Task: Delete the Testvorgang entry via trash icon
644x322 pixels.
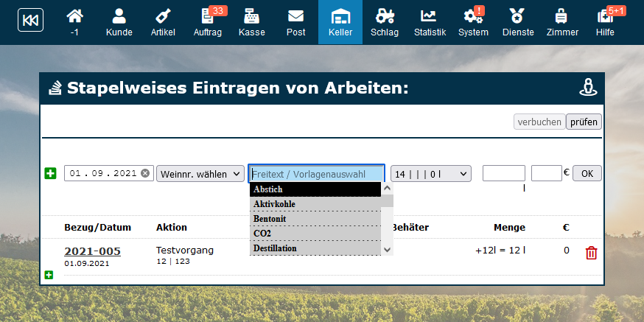Action: (x=591, y=253)
